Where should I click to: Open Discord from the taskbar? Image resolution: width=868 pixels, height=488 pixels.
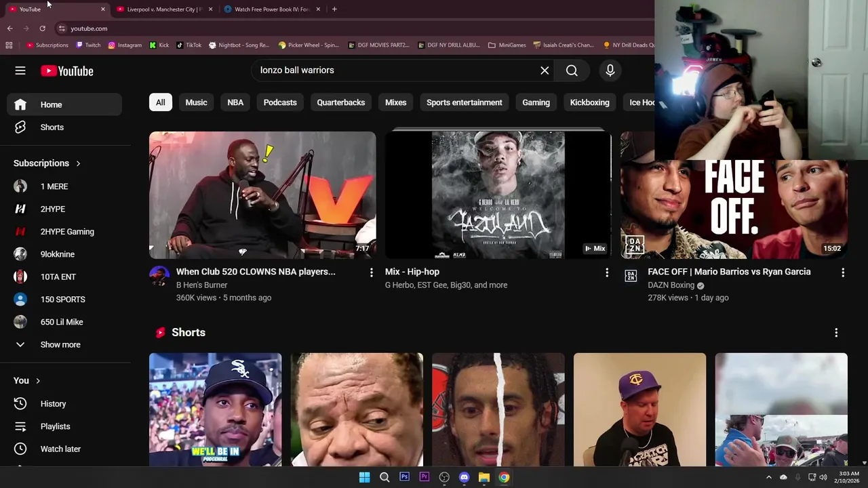point(464,477)
